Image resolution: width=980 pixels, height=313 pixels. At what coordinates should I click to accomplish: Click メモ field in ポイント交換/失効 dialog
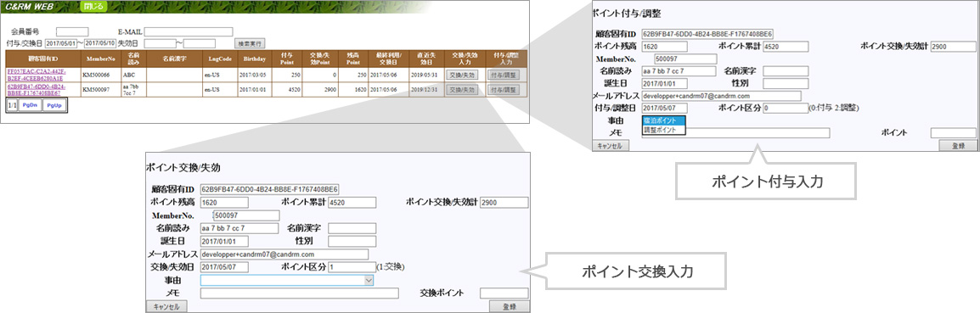point(299,293)
